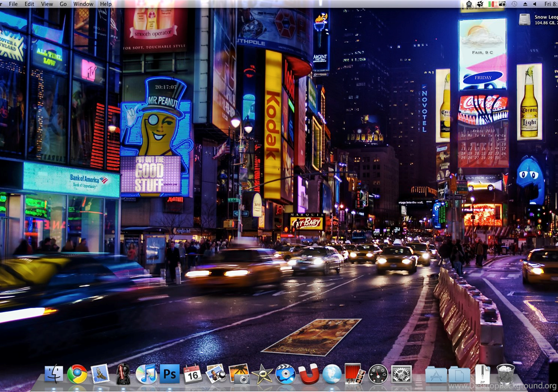Image resolution: width=558 pixels, height=392 pixels.
Task: Open the Trash in the dock
Action: 506,374
